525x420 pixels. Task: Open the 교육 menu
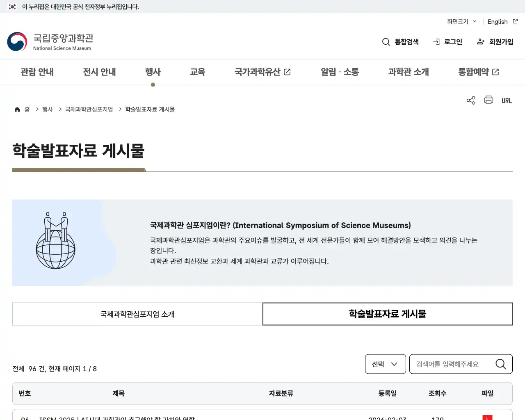click(198, 72)
